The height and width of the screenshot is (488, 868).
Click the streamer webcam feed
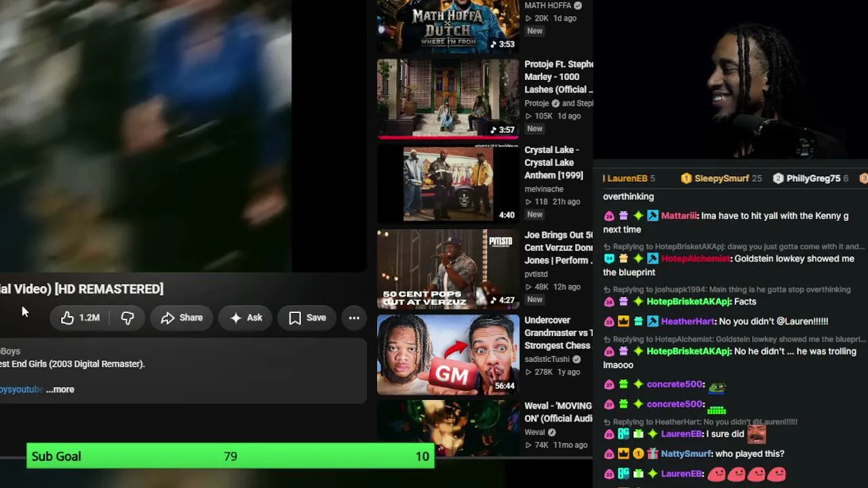[731, 80]
